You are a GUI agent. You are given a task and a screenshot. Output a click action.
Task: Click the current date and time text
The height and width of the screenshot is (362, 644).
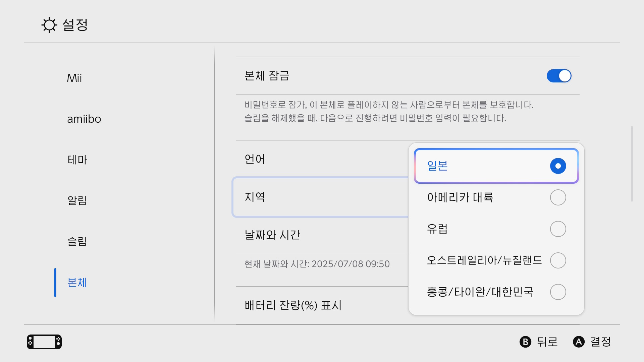317,264
